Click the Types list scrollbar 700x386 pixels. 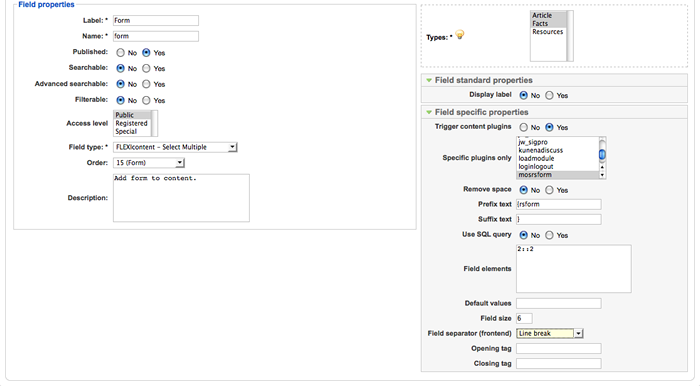click(x=570, y=36)
